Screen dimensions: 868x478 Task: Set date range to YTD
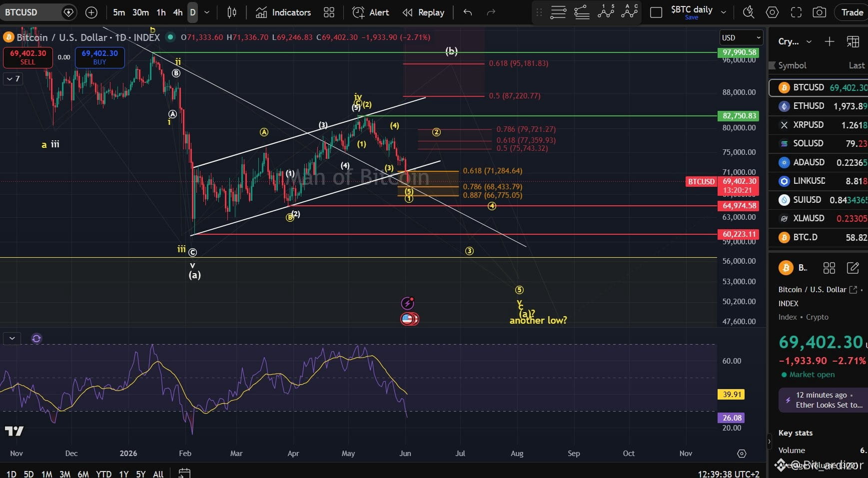pyautogui.click(x=104, y=474)
